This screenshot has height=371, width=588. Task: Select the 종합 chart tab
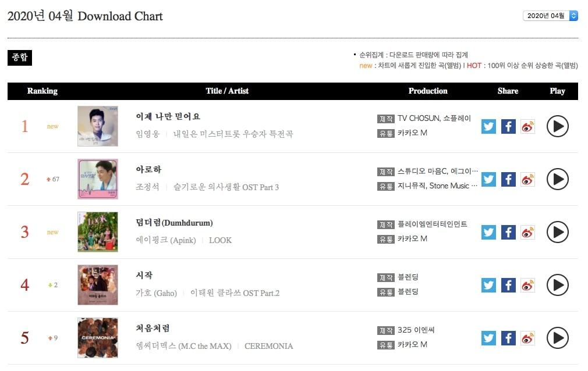(20, 58)
